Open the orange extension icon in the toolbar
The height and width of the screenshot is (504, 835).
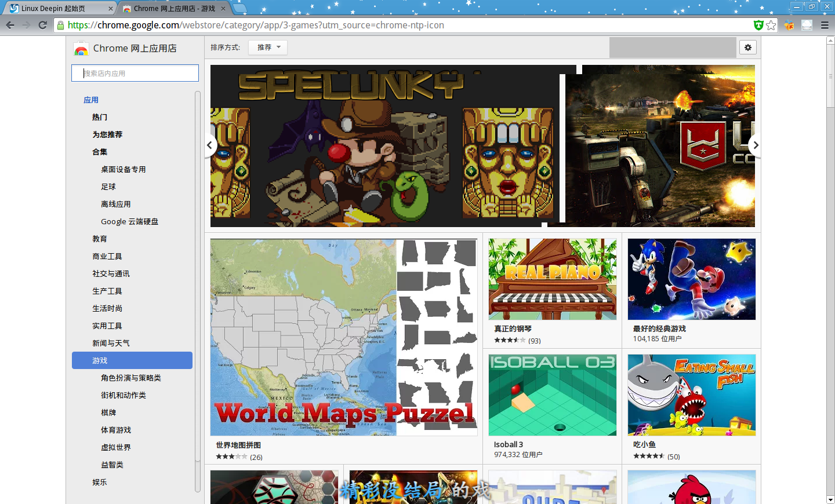point(789,25)
